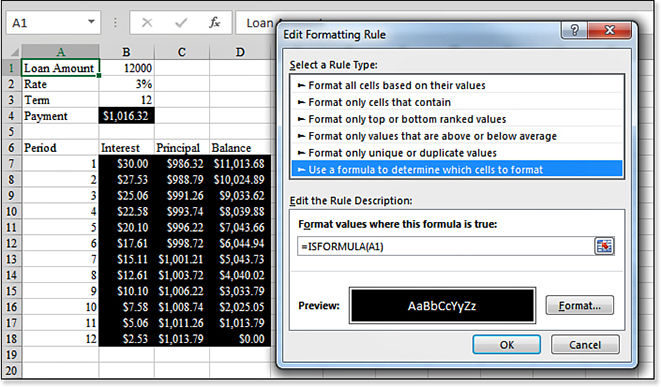Image resolution: width=661 pixels, height=387 pixels.
Task: Click the $30.00 interest cell
Action: pos(126,164)
